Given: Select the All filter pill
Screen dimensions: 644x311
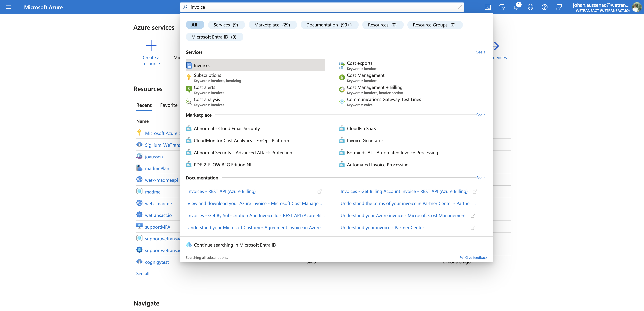Looking at the screenshot, I should (x=195, y=25).
